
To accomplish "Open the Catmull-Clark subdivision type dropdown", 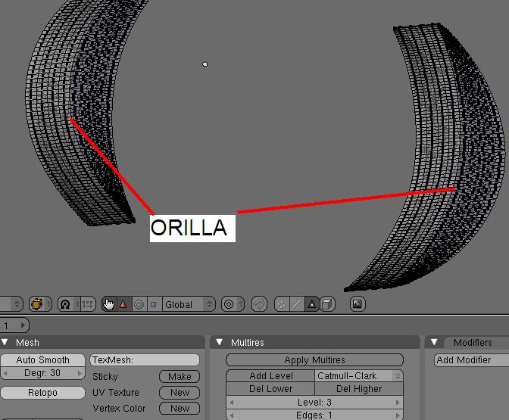I will [359, 376].
